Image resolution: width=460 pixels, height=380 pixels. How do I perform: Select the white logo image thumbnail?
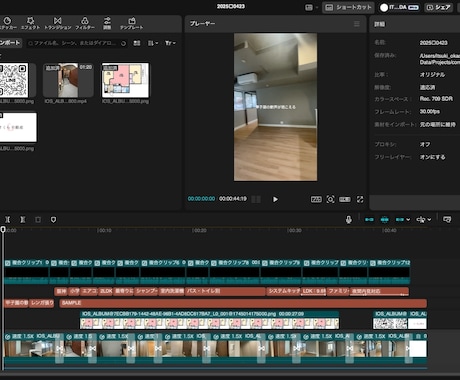pos(18,127)
